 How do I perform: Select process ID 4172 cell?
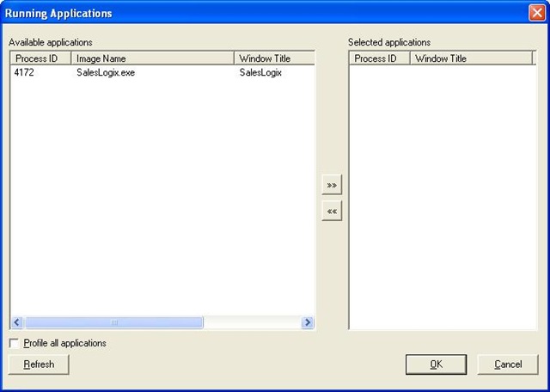25,73
